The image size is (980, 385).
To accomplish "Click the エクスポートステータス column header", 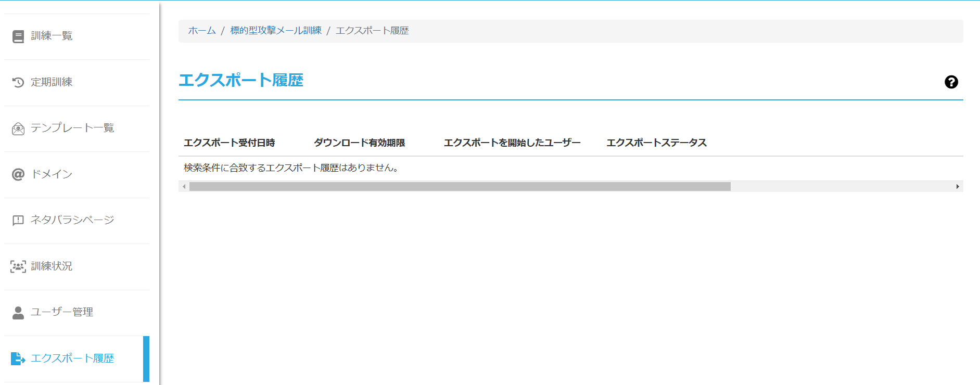I will [x=656, y=143].
